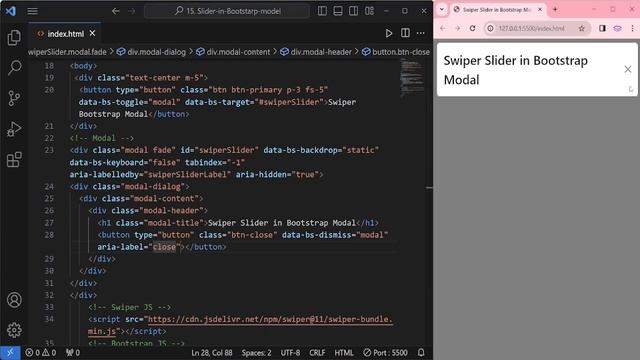This screenshot has width=640, height=360.
Task: Open the remote window status bar button
Action: point(10,353)
